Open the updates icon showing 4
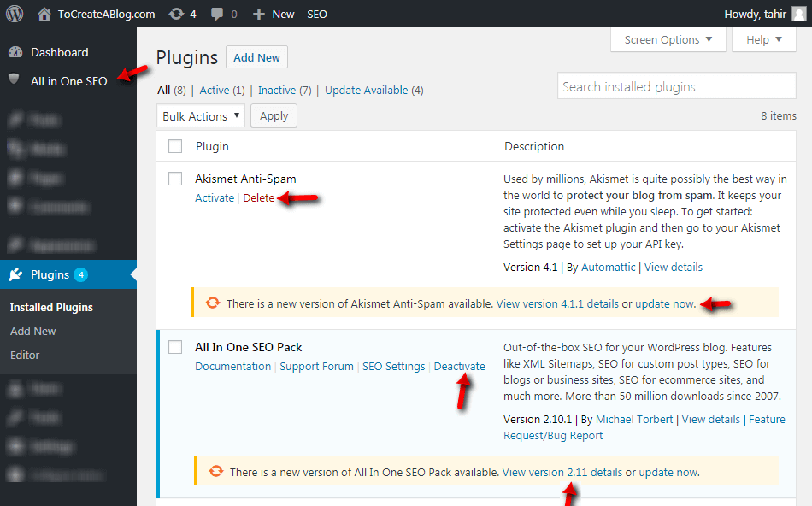 point(177,14)
